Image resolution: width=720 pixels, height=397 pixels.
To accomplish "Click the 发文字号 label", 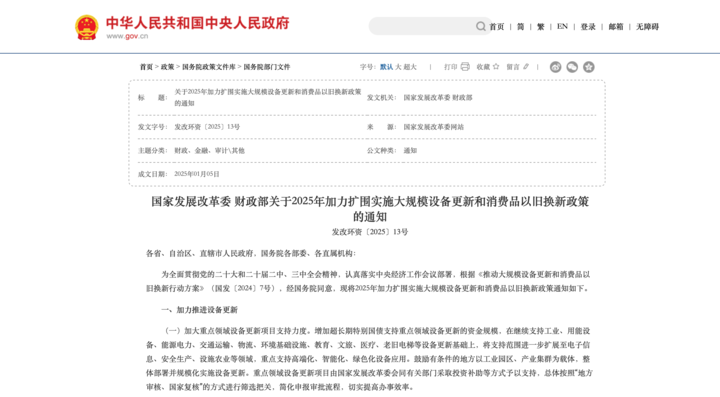I will pos(152,127).
